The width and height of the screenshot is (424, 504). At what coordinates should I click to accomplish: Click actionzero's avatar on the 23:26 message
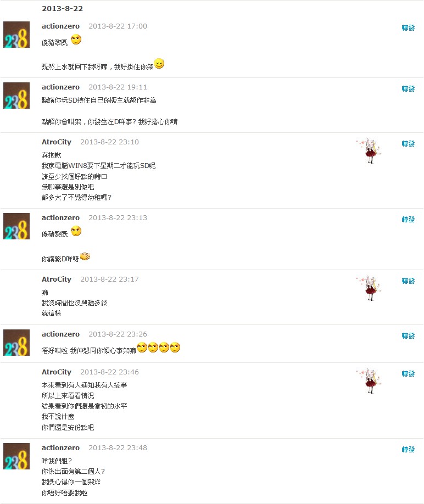tap(16, 343)
